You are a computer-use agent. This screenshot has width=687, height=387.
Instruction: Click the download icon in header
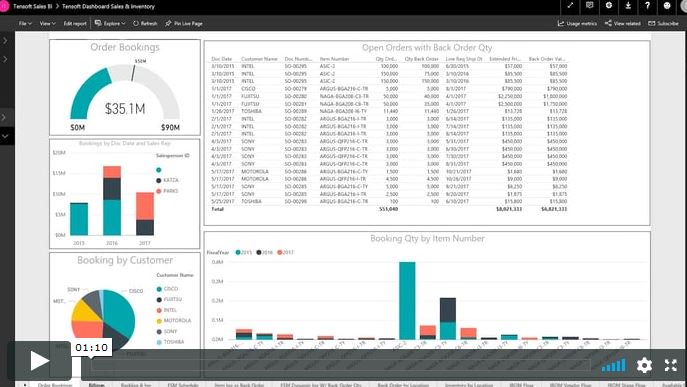(628, 6)
